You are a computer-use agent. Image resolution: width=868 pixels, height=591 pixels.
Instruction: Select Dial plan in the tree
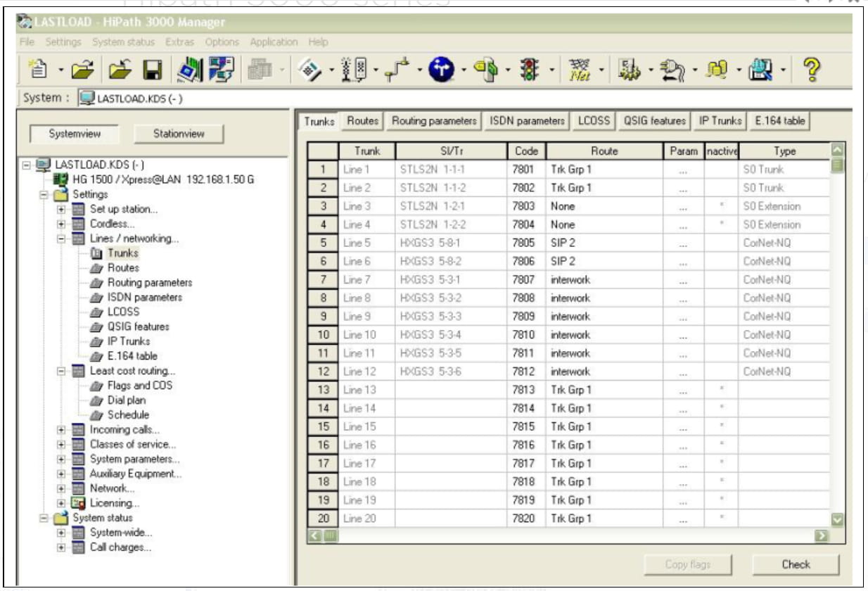127,400
